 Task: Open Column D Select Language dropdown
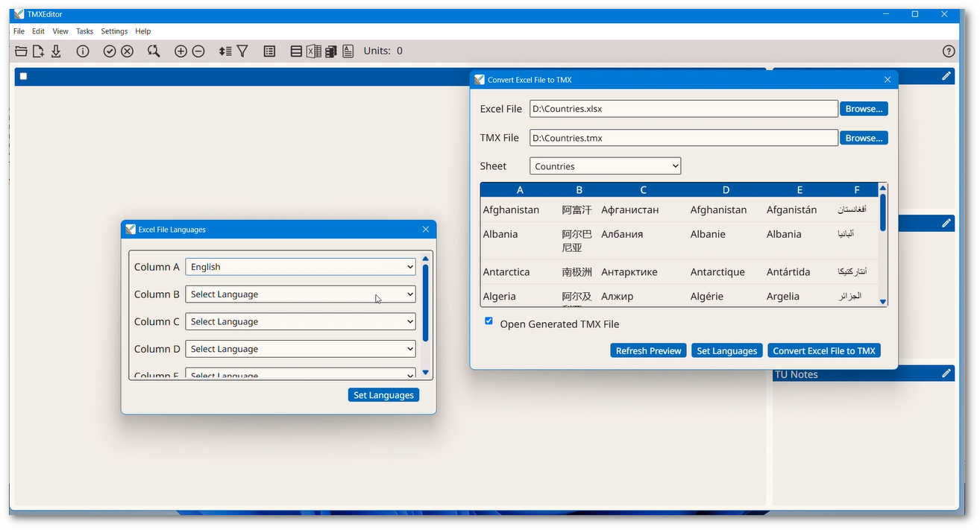(301, 349)
